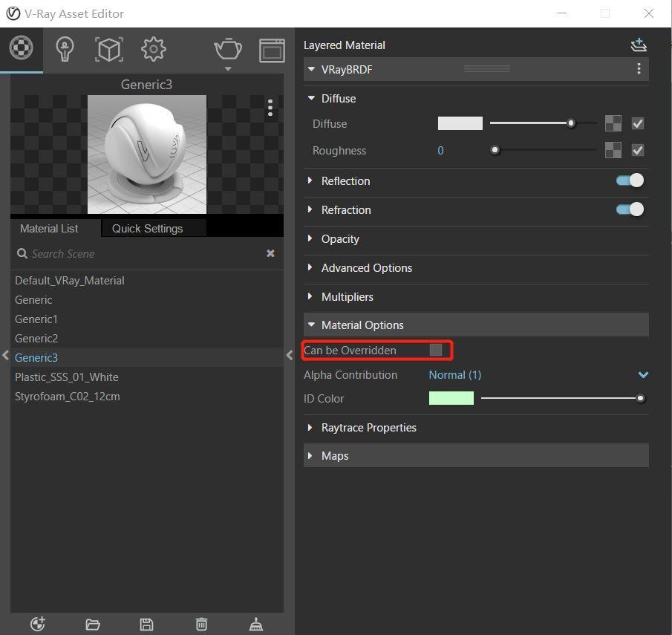Open the Roughness texture slot

tap(613, 150)
